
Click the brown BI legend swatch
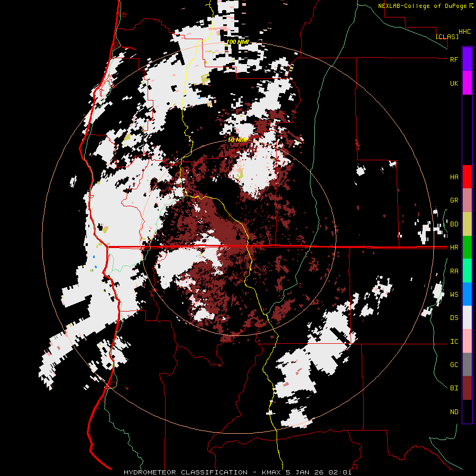467,388
